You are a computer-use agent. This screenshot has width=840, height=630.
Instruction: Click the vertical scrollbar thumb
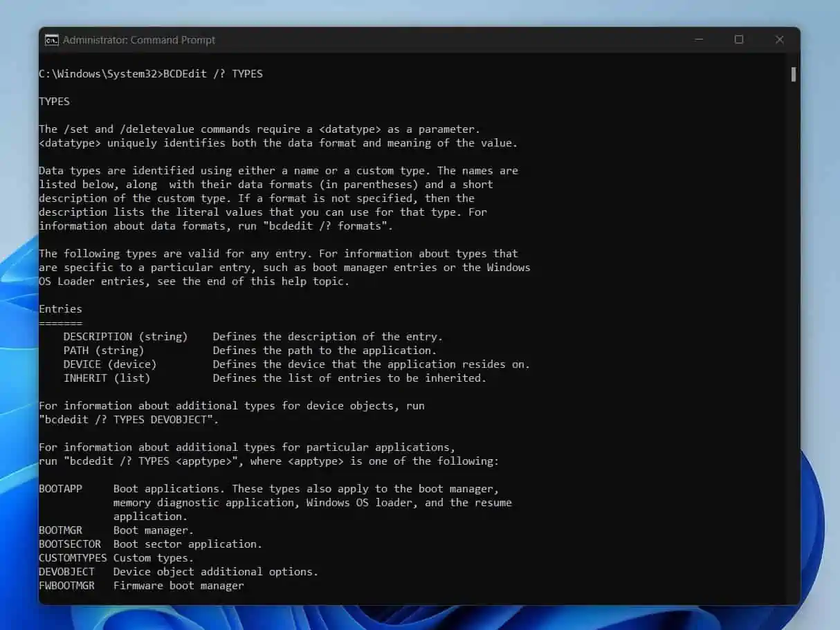click(793, 74)
